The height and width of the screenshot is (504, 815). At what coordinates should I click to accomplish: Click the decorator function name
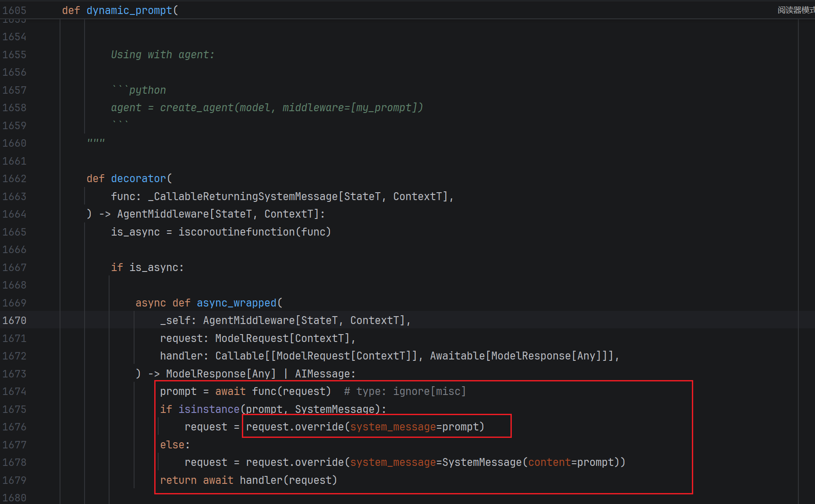pos(138,179)
